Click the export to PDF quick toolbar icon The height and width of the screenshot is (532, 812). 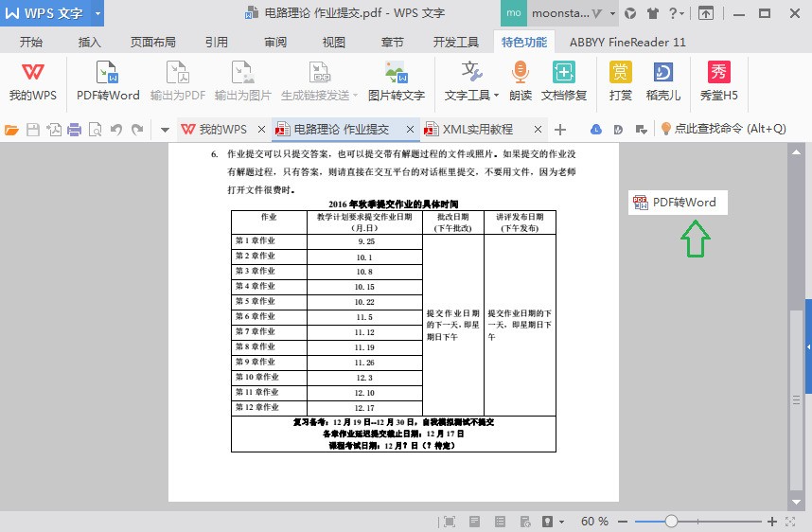(x=54, y=130)
